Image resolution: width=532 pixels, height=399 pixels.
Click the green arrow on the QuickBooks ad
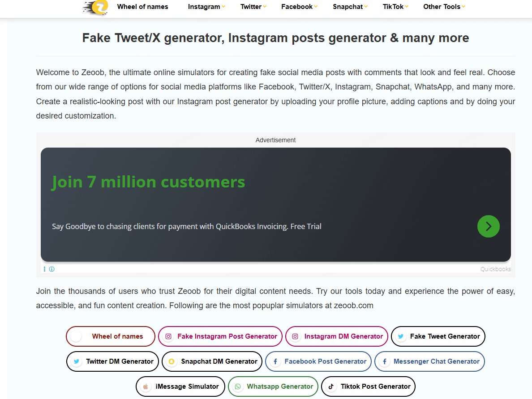point(488,226)
